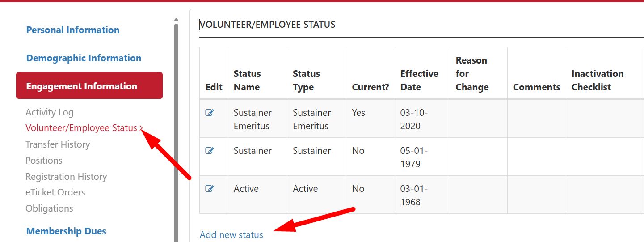This screenshot has width=644, height=242.
Task: Open Membership Dues section
Action: (x=66, y=231)
